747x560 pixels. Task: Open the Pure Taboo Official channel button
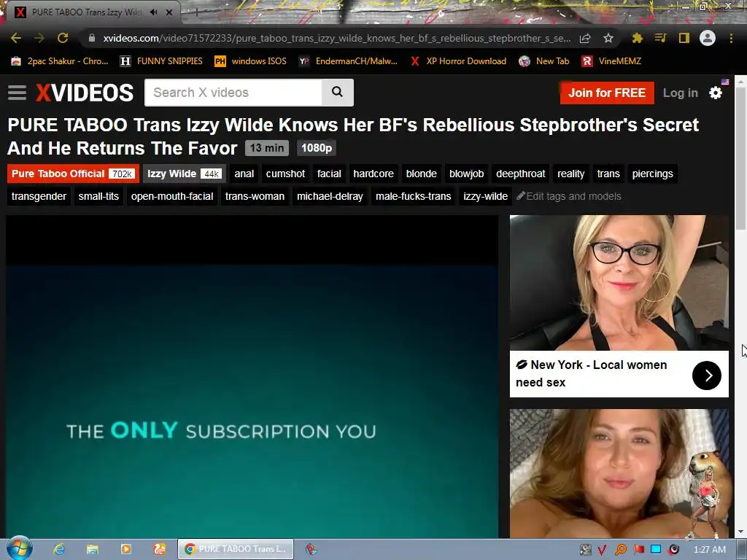click(73, 174)
